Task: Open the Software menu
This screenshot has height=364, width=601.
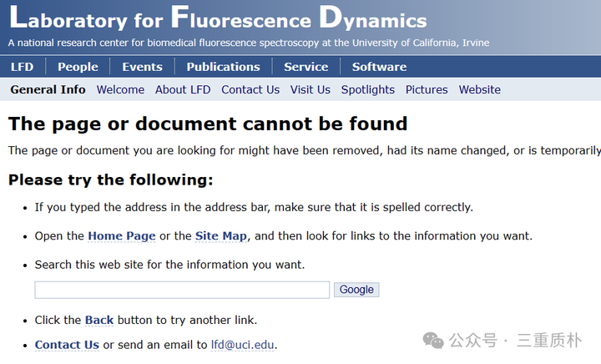Action: pos(379,67)
